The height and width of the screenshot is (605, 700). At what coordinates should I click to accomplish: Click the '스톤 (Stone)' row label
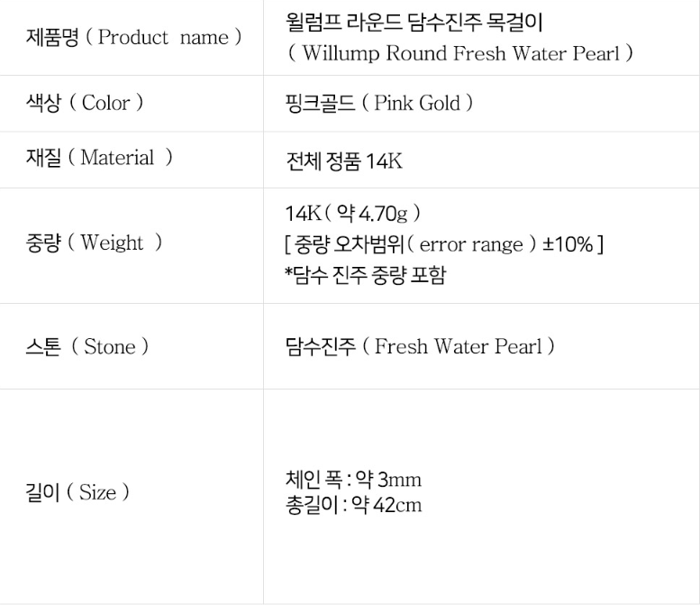(86, 347)
